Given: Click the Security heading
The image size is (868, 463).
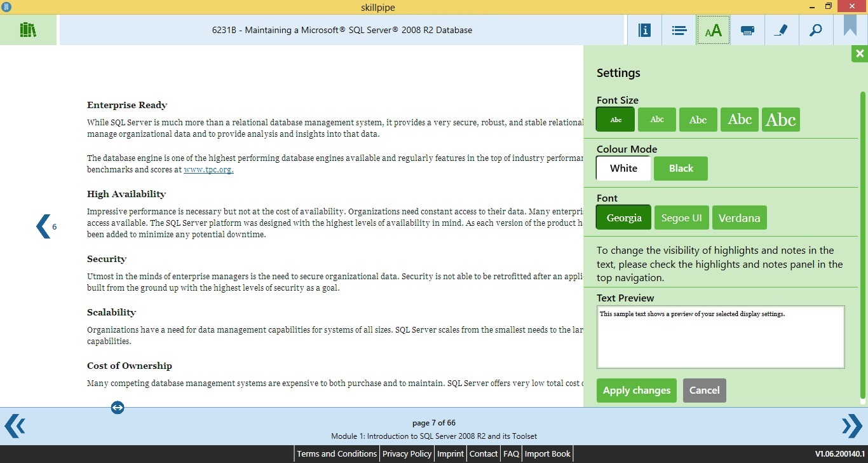Looking at the screenshot, I should tap(107, 259).
